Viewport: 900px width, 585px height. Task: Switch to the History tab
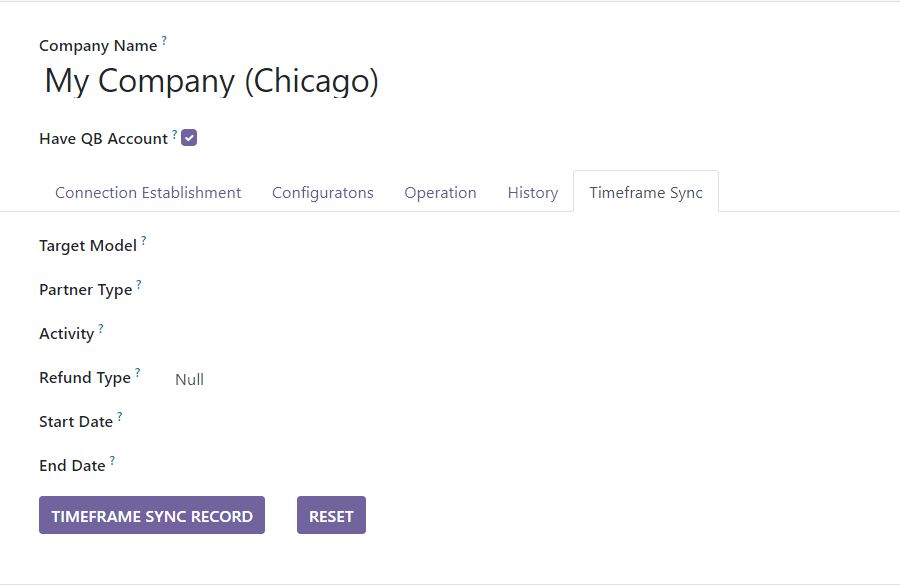pos(532,192)
